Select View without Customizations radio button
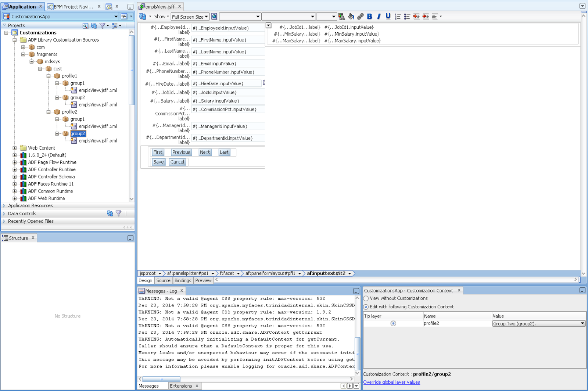The width and height of the screenshot is (588, 391). pos(366,298)
